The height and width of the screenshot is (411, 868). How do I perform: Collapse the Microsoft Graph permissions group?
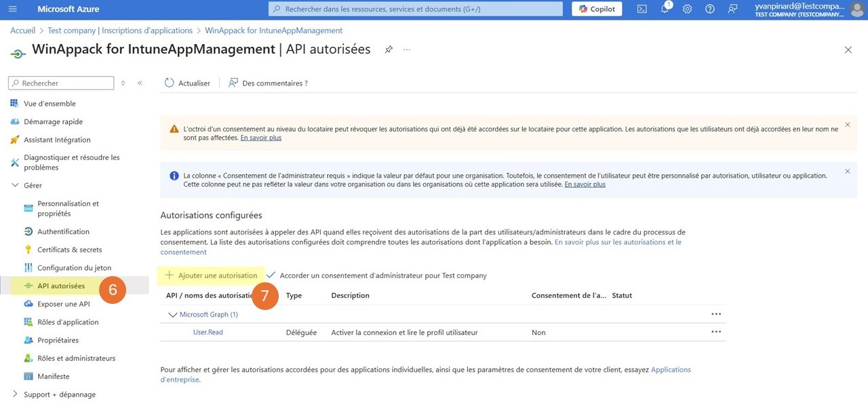coord(173,315)
